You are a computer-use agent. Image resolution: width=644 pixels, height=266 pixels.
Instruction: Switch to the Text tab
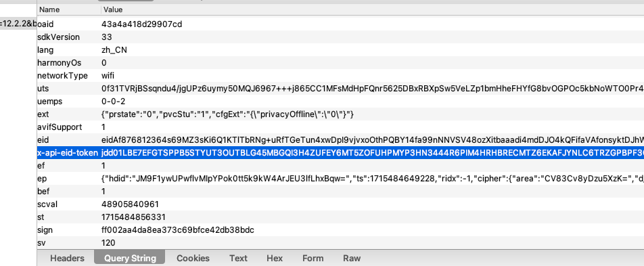(x=238, y=258)
